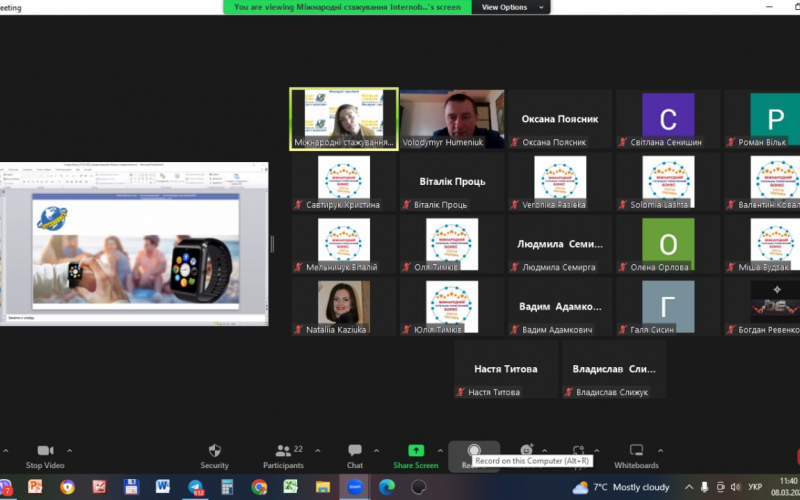Select Олена Орлова participant tile
Viewport: 800px width, 500px height.
[x=668, y=244]
